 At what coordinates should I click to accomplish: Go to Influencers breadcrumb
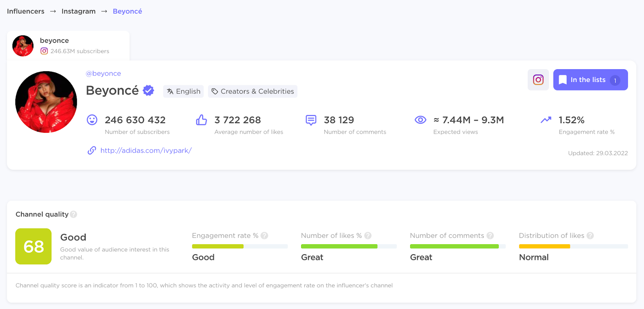[26, 11]
